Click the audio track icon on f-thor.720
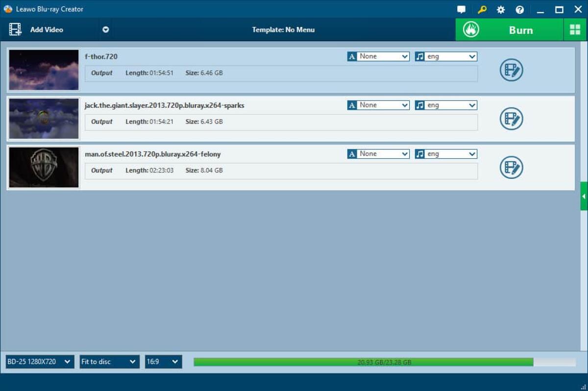The height and width of the screenshot is (391, 588). coord(421,56)
